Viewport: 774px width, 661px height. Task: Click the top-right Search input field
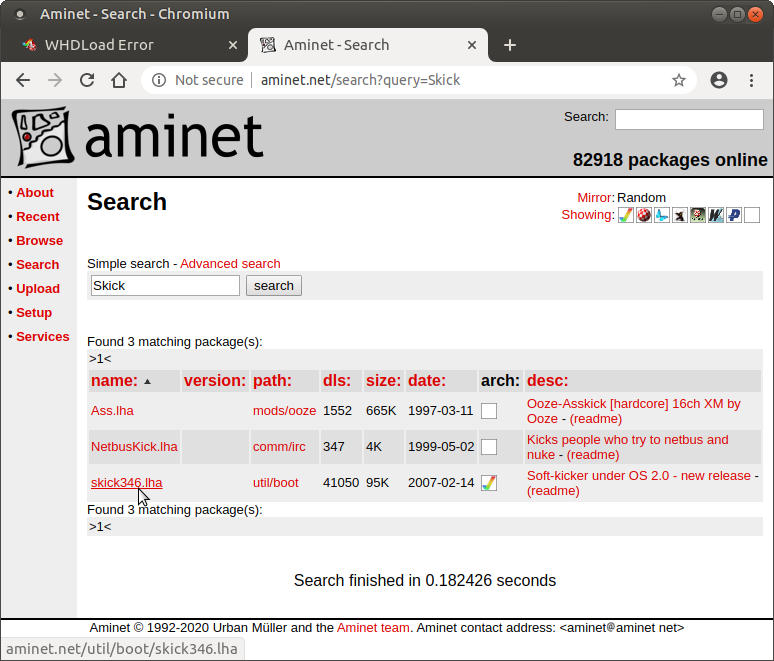690,119
